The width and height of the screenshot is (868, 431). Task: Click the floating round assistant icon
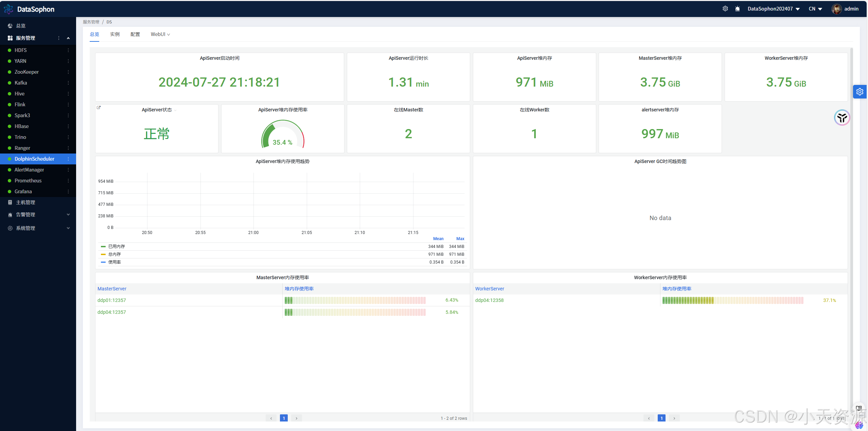[842, 118]
